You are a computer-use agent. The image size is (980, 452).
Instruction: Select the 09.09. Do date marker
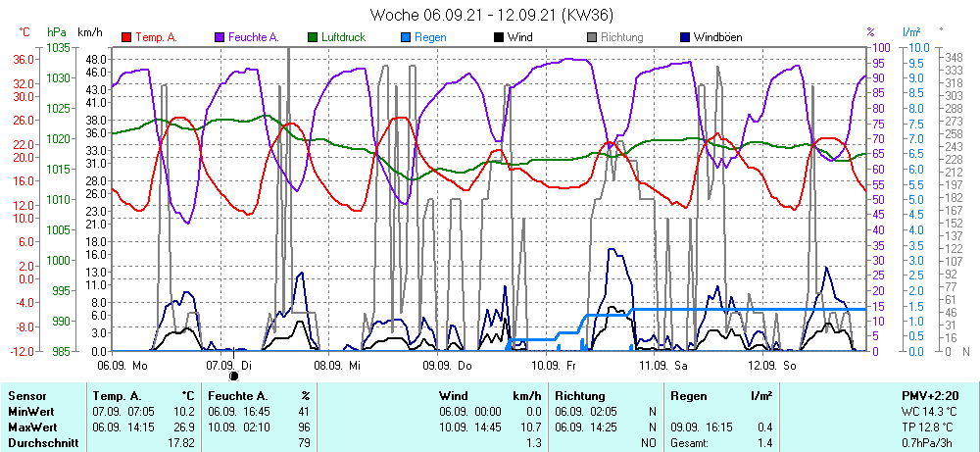click(x=447, y=365)
